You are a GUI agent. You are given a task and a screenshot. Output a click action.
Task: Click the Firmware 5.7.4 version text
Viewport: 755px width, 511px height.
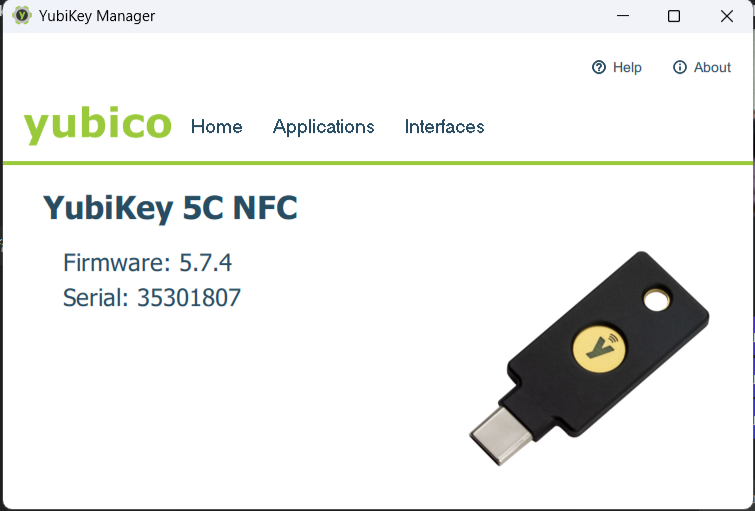click(148, 263)
